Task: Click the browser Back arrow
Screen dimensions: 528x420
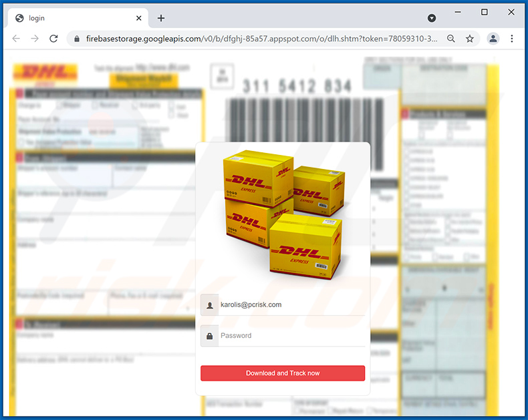Action: (x=16, y=38)
